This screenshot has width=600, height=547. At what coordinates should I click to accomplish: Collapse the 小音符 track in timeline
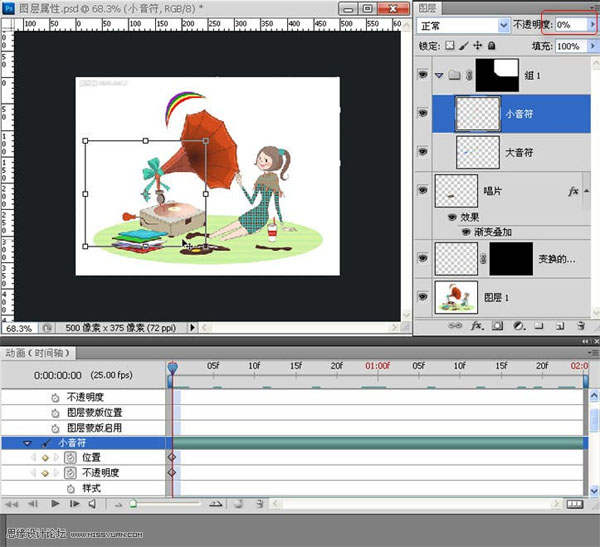tap(28, 442)
